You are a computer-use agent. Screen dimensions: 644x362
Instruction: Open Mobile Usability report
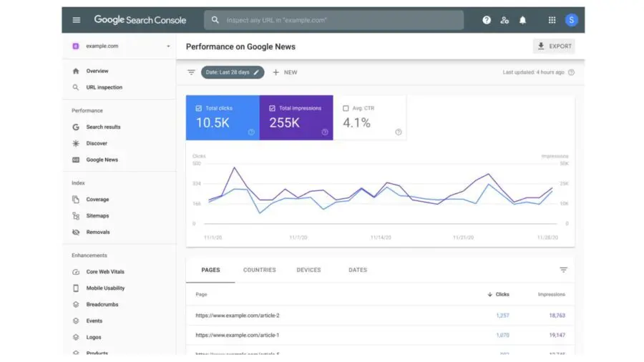tap(106, 288)
